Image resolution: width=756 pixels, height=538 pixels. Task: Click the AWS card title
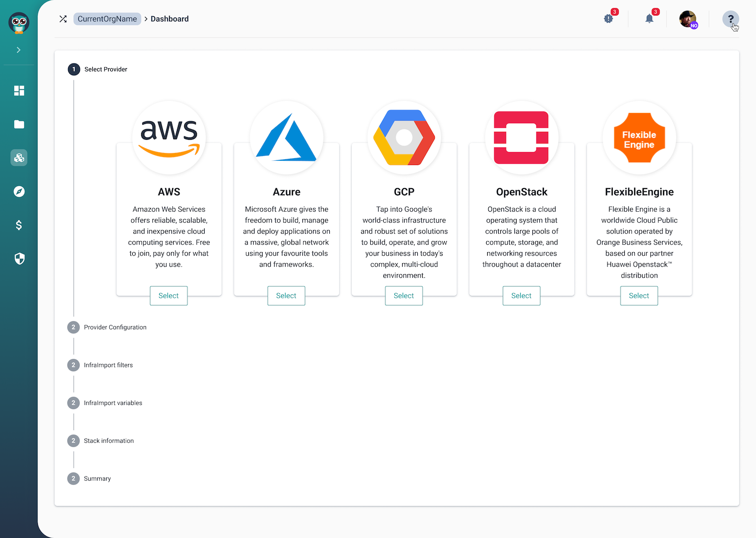click(x=169, y=192)
